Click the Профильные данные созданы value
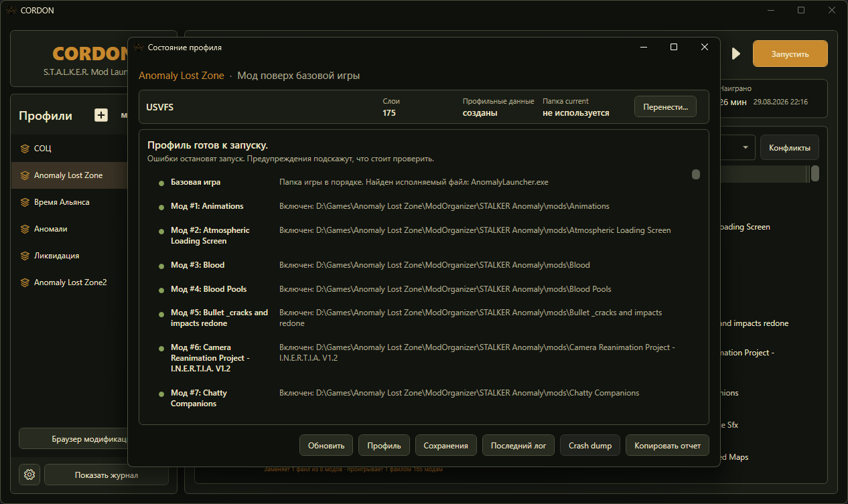Screen dimensions: 848x504 coord(480,113)
